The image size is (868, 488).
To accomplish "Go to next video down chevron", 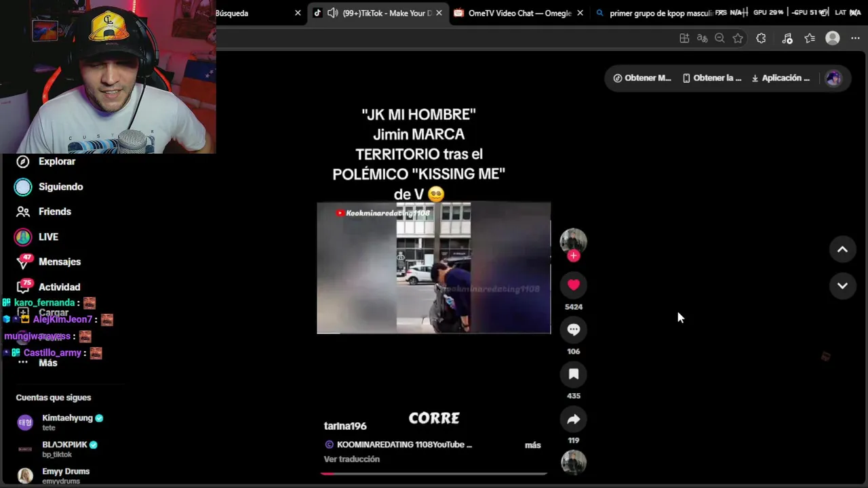I will click(x=842, y=286).
